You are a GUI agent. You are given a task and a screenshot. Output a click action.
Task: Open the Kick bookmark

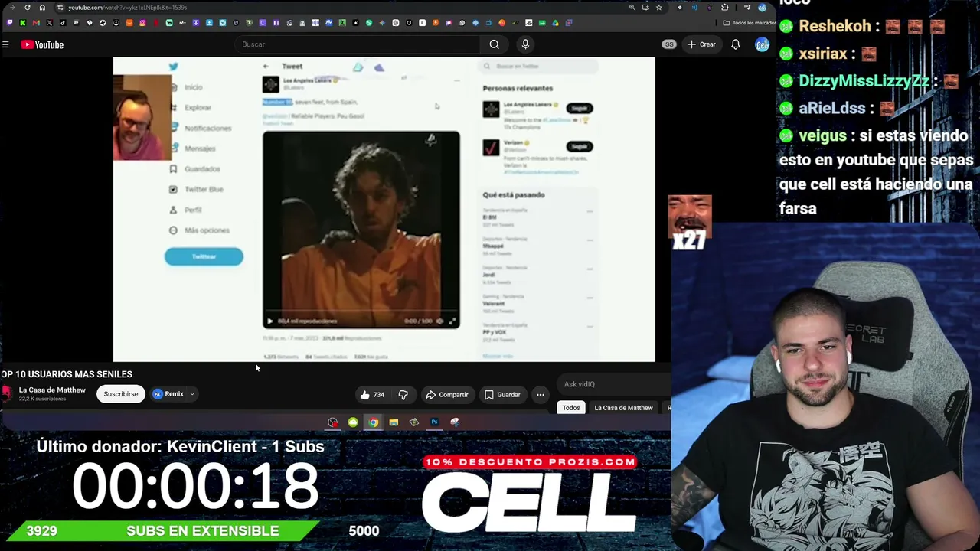22,23
